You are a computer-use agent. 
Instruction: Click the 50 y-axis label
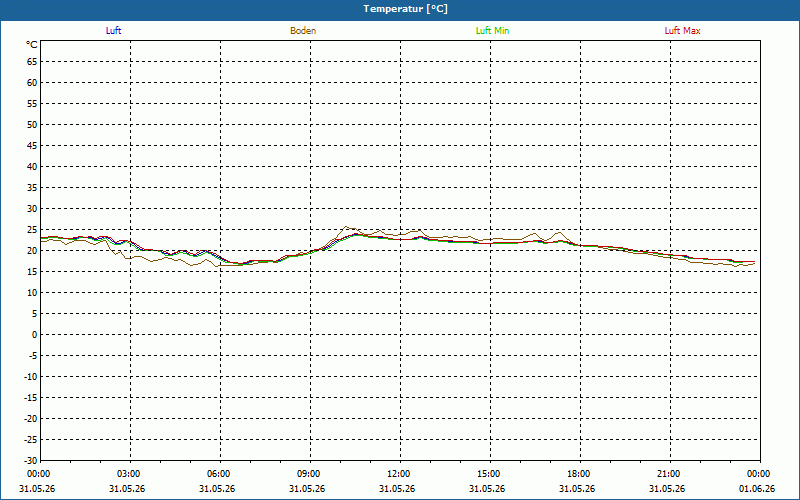tap(32, 124)
